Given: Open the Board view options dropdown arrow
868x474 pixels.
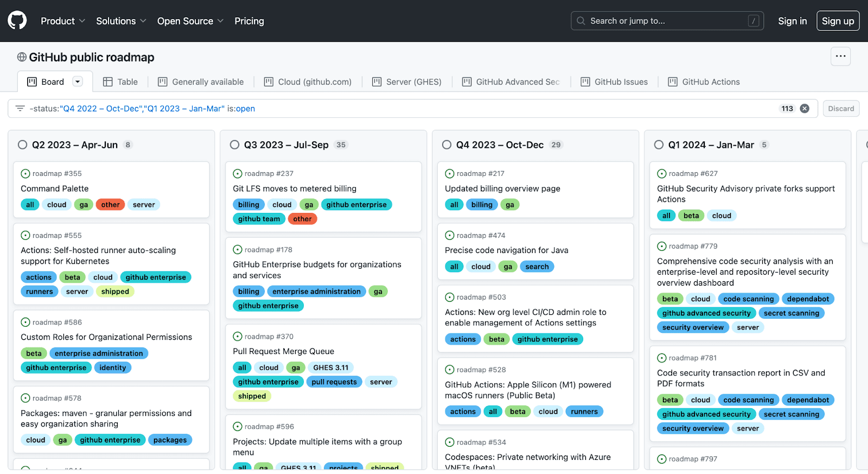Looking at the screenshot, I should coord(78,82).
